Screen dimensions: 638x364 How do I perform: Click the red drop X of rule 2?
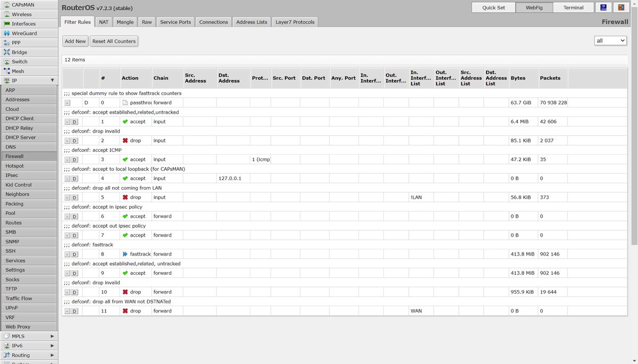pyautogui.click(x=125, y=141)
